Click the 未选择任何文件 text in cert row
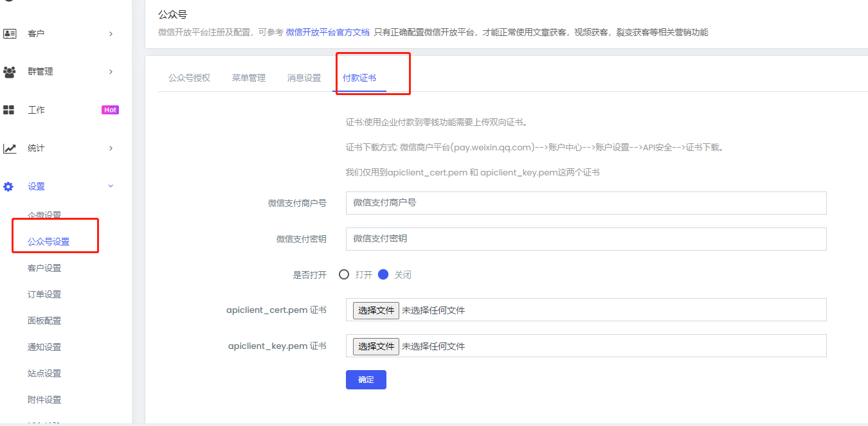Screen dimensions: 868x426 [x=433, y=310]
